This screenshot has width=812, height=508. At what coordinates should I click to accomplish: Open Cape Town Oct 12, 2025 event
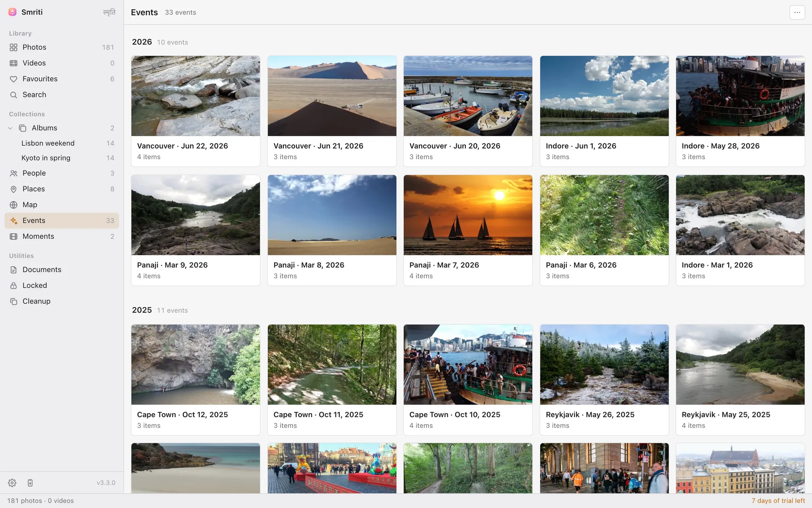coord(195,380)
